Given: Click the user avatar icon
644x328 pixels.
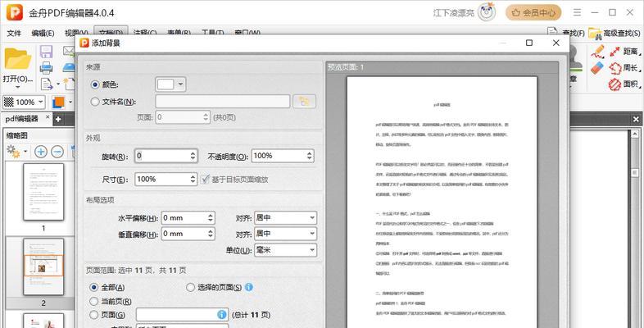Looking at the screenshot, I should point(488,12).
